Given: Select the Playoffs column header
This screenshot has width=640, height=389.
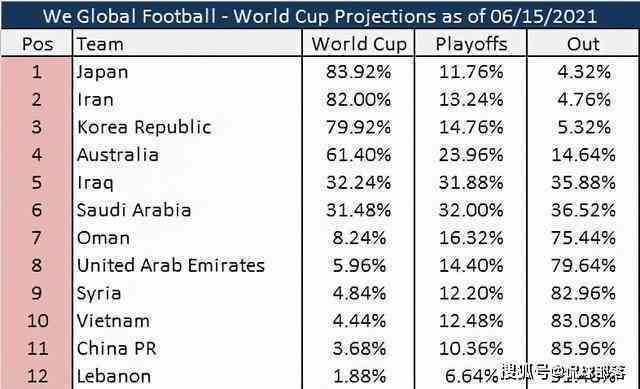Looking at the screenshot, I should point(471,44).
